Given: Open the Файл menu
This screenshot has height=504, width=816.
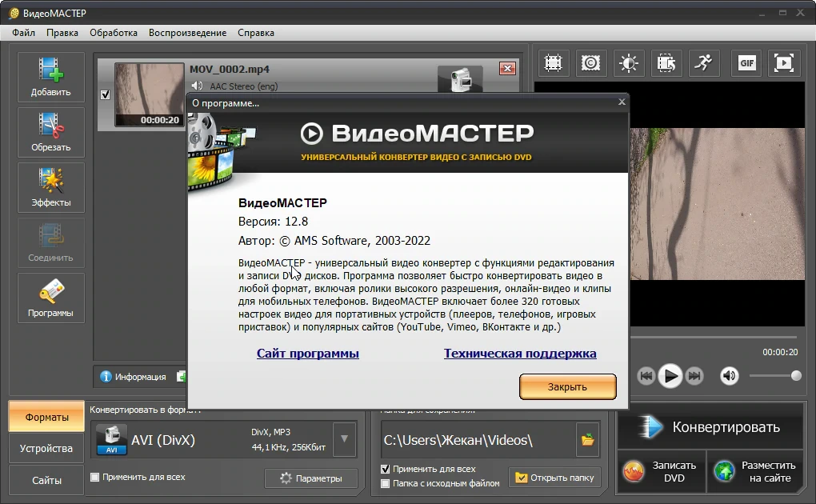Looking at the screenshot, I should click(x=23, y=33).
